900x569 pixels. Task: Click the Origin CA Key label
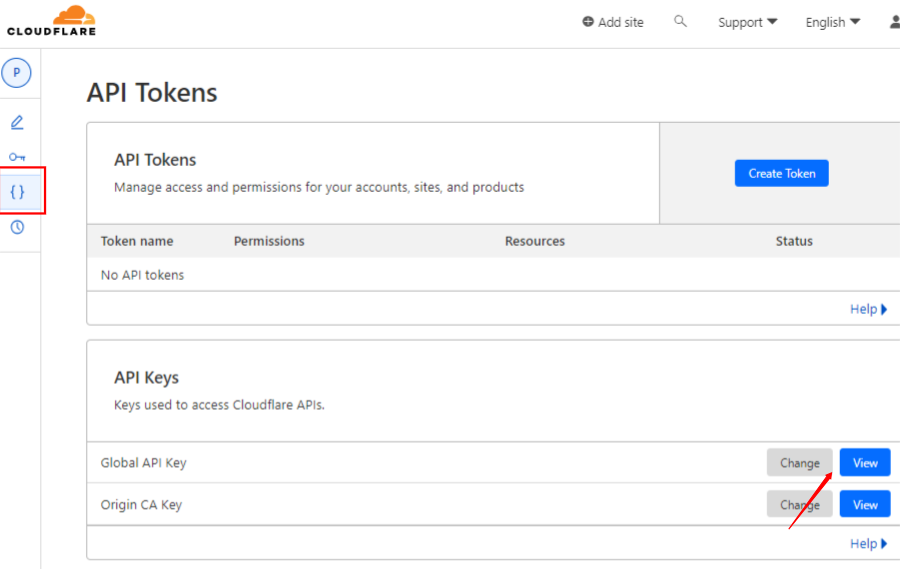coord(141,505)
